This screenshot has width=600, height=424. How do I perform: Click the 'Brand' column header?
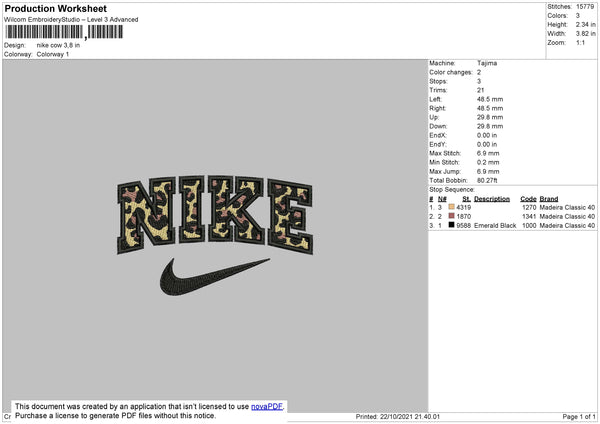point(549,199)
